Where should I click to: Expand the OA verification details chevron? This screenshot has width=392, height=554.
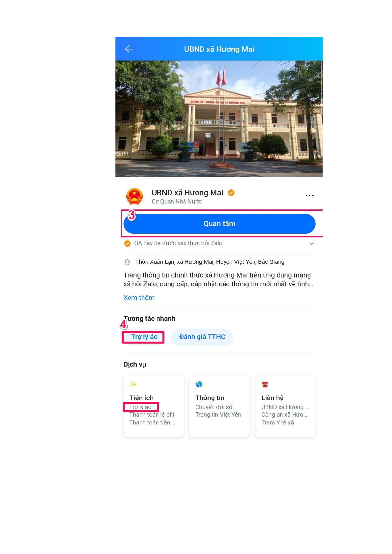311,244
